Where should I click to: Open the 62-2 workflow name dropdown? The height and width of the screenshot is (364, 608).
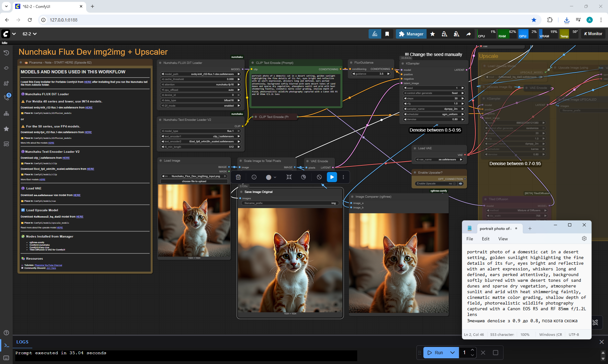point(29,34)
